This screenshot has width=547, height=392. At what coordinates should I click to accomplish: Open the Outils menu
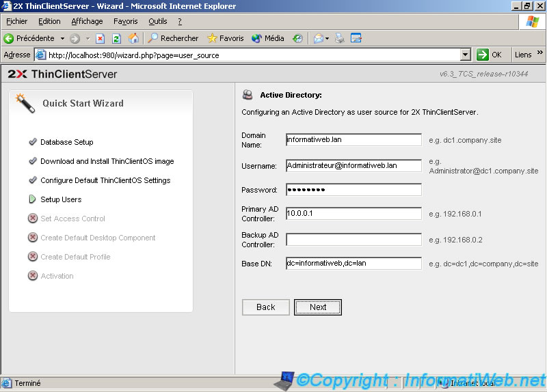tap(158, 22)
